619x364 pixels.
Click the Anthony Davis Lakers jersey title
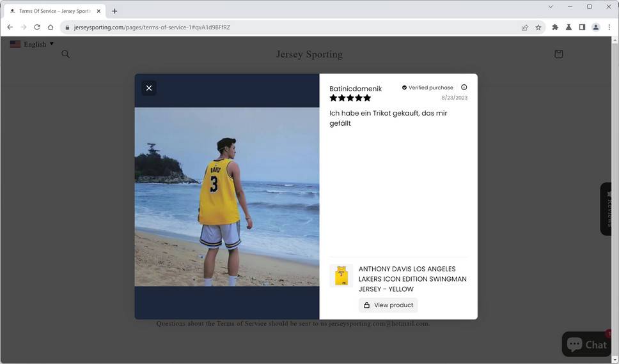[412, 279]
